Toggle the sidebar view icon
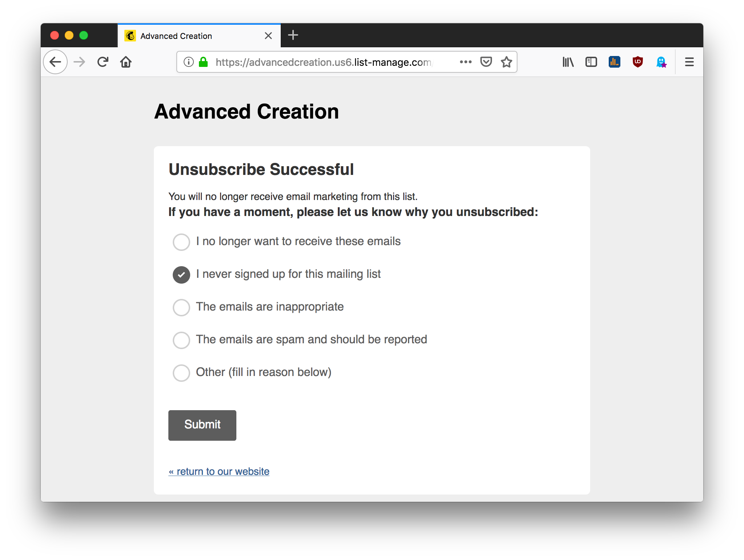This screenshot has width=744, height=560. click(x=591, y=62)
